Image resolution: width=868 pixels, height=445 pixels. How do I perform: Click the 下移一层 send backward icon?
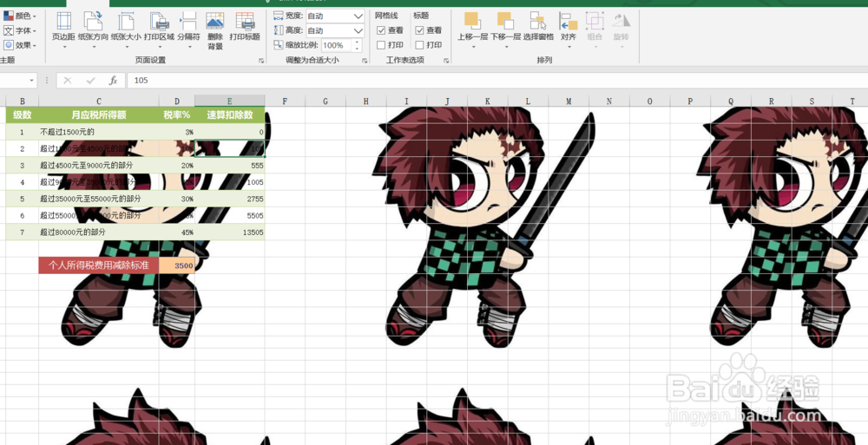coord(505,21)
